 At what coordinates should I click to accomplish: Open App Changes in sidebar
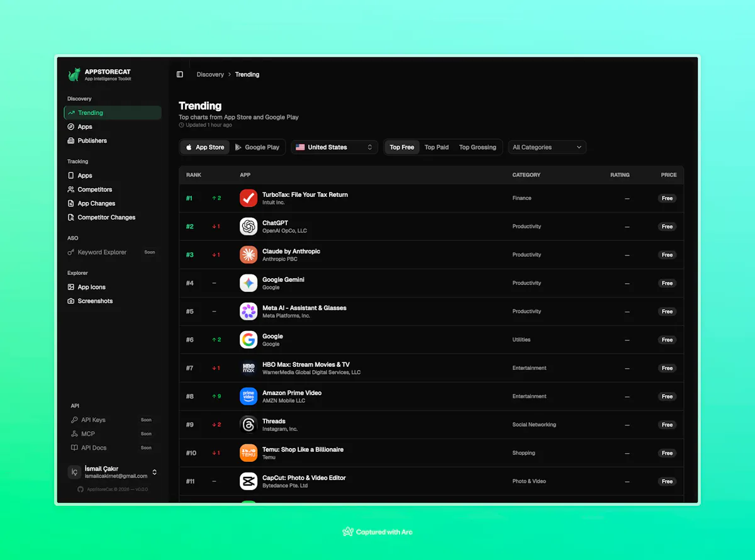coord(113,203)
